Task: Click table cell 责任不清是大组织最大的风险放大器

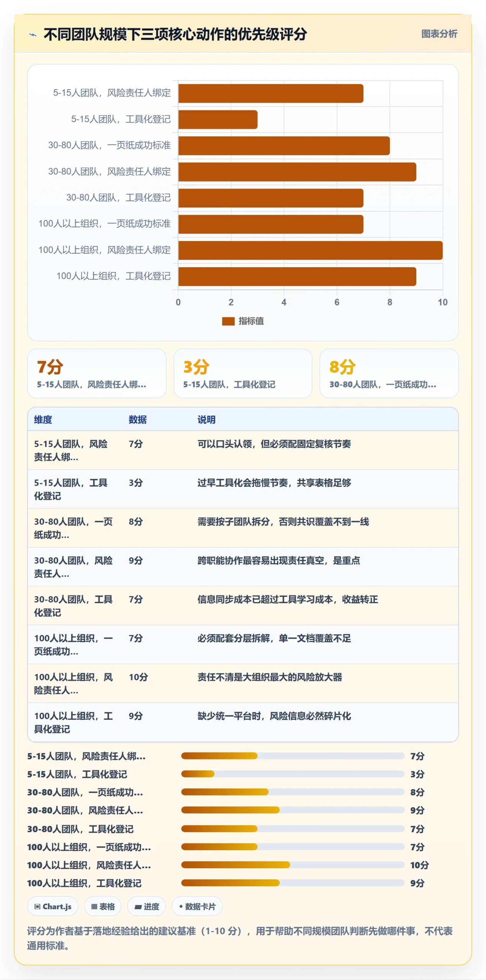Action: [270, 677]
